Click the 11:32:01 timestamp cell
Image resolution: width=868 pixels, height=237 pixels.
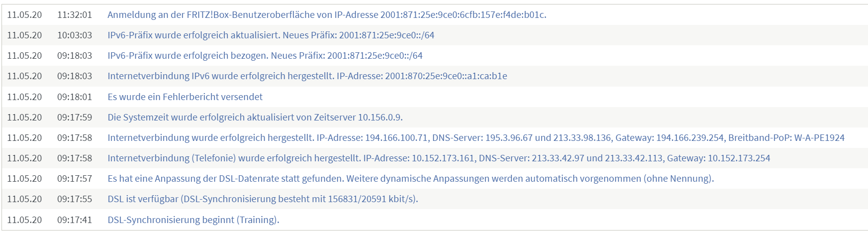(75, 15)
